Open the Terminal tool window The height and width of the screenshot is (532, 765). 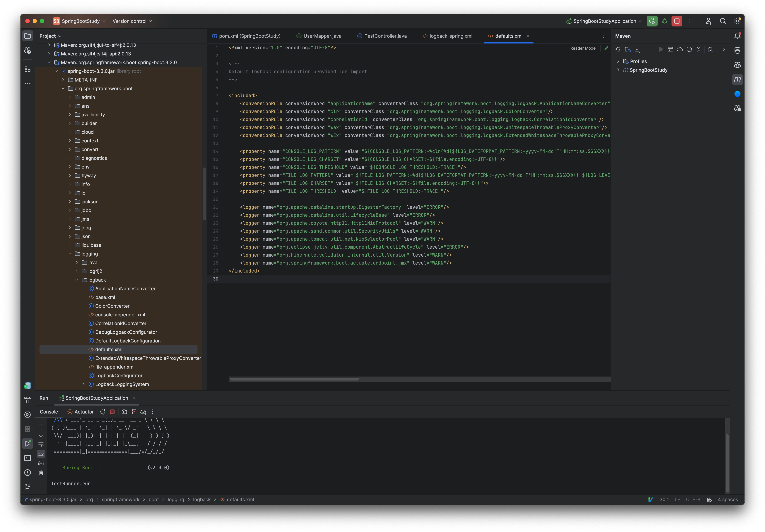pos(27,458)
